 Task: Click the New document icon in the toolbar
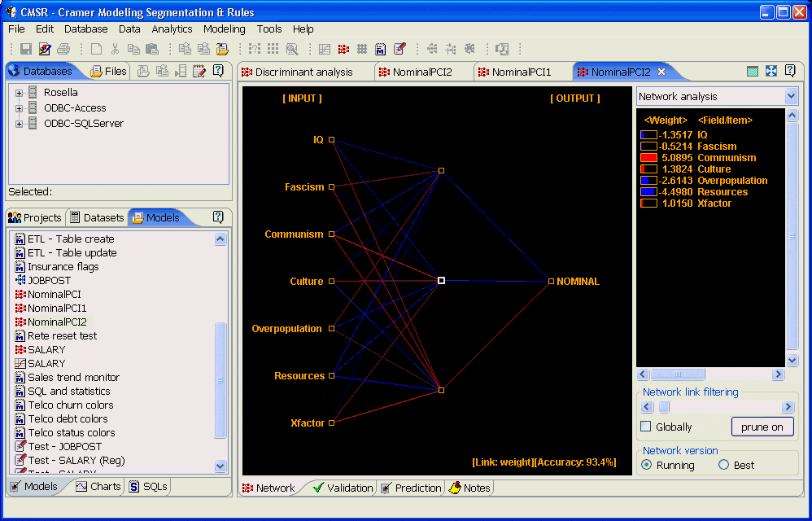click(94, 49)
